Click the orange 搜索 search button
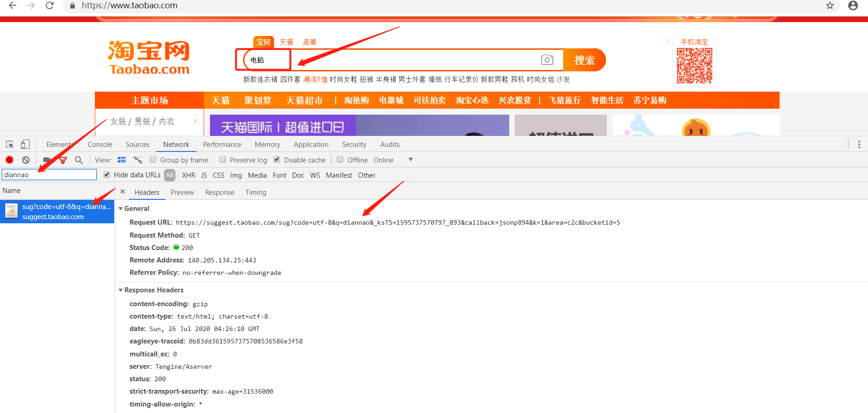The image size is (868, 413). click(x=584, y=60)
